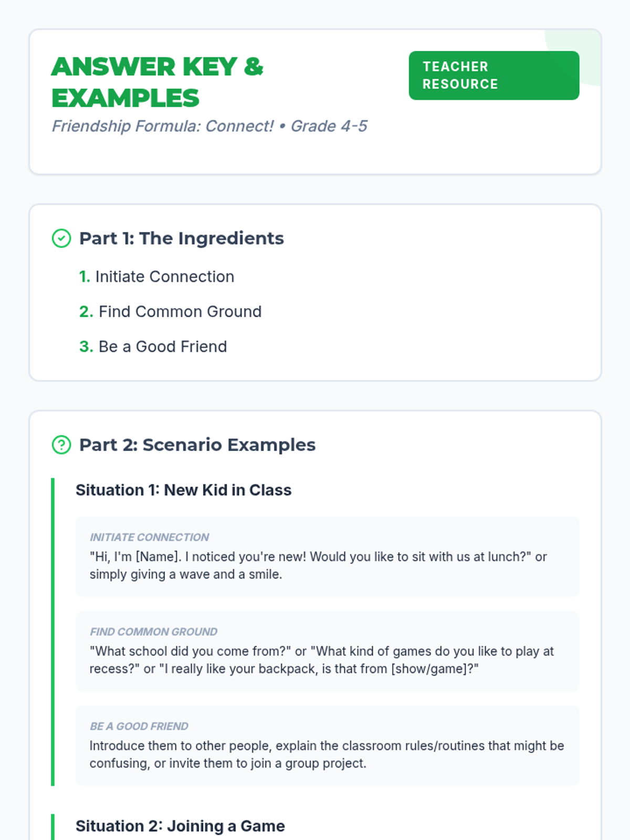Click the italic INITIATE CONNECTION card label
The image size is (630, 840).
(x=149, y=537)
